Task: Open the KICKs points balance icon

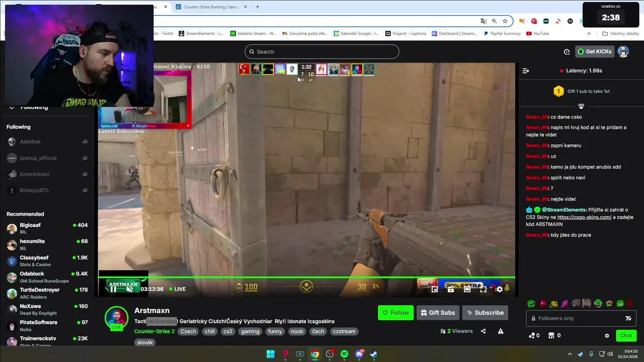Action: pos(532,335)
